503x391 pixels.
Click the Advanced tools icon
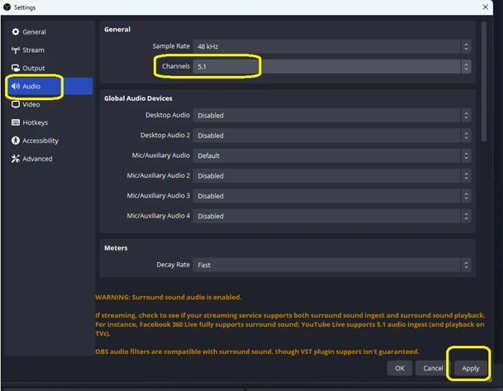click(x=15, y=159)
